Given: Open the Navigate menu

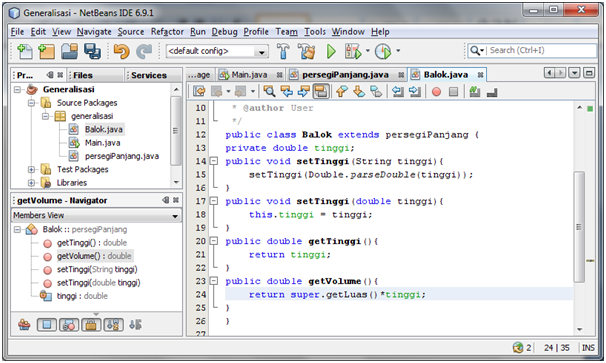Looking at the screenshot, I should [x=94, y=32].
